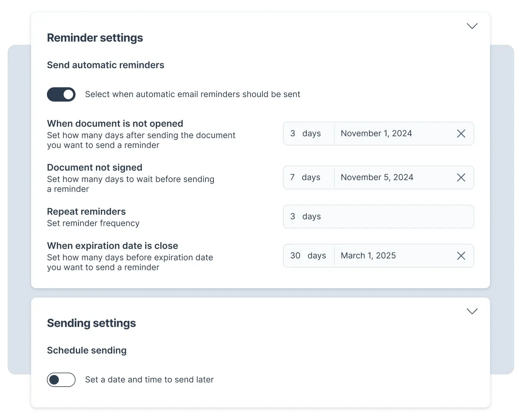Remove the date on the unsigned document reminder
This screenshot has width=521, height=420.
click(461, 177)
